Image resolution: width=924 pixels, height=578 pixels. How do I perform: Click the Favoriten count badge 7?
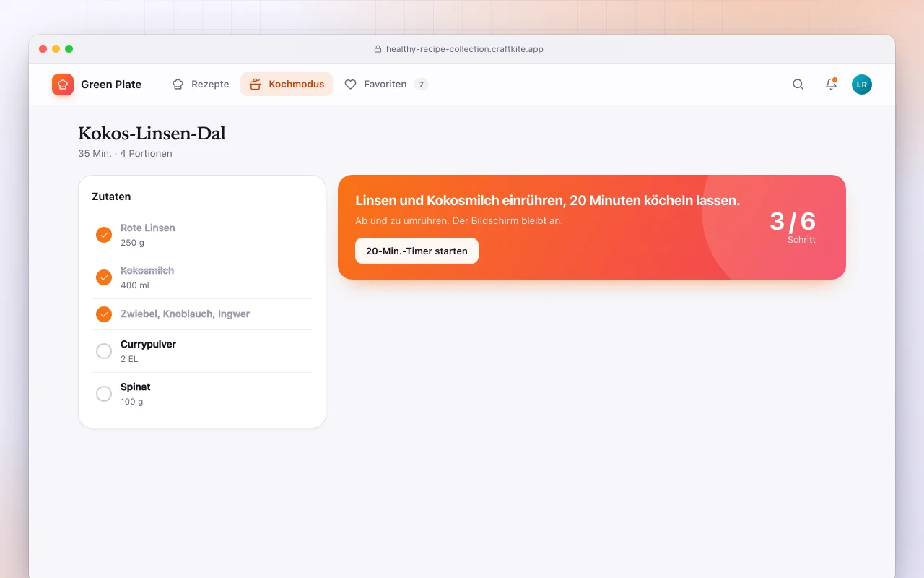[x=421, y=85]
